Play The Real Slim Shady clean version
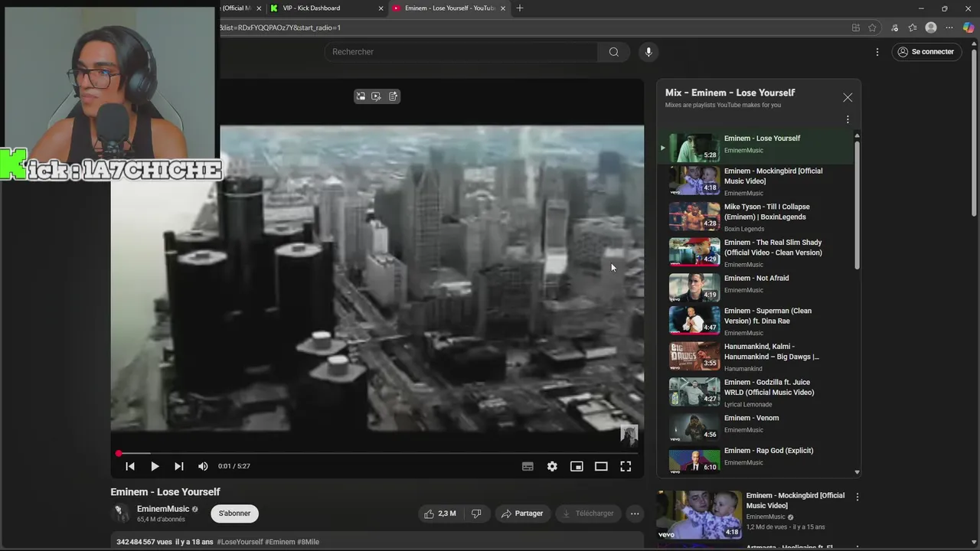 pyautogui.click(x=756, y=253)
